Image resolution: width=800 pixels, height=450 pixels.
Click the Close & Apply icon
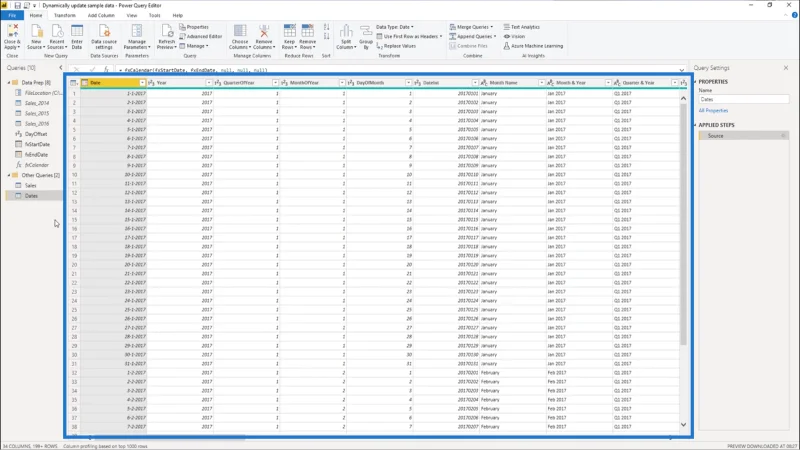[x=12, y=32]
